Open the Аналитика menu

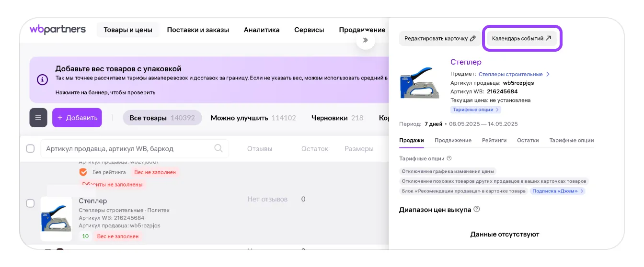tap(261, 30)
